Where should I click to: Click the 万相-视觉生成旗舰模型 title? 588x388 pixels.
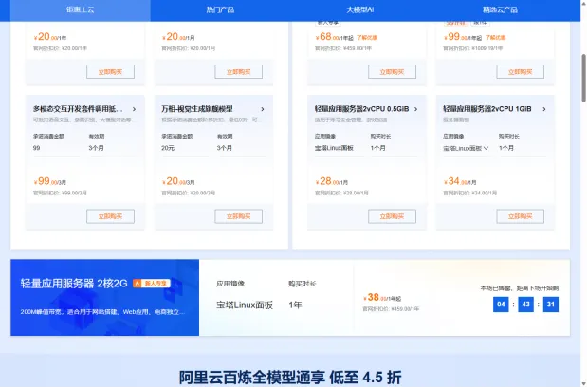[197, 109]
